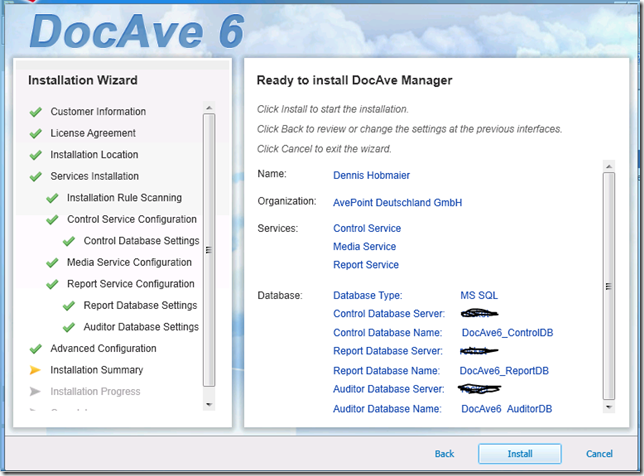Select Control Service Configuration step

coord(132,219)
